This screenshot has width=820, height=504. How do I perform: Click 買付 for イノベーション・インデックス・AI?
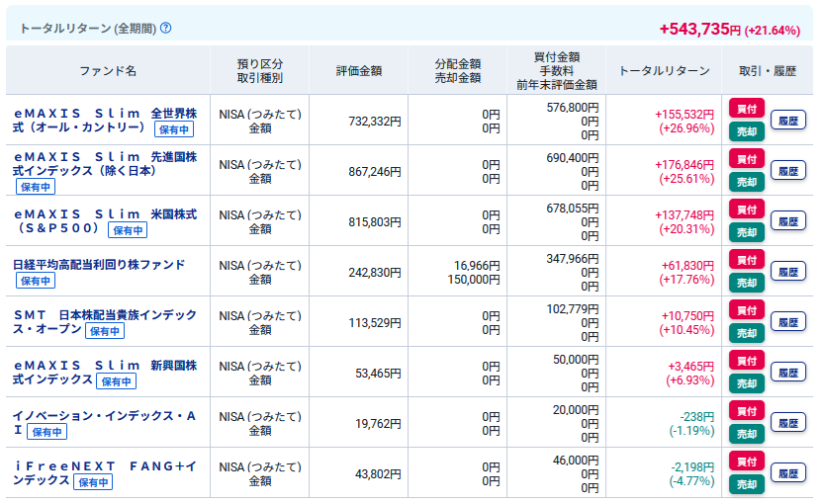pos(747,411)
